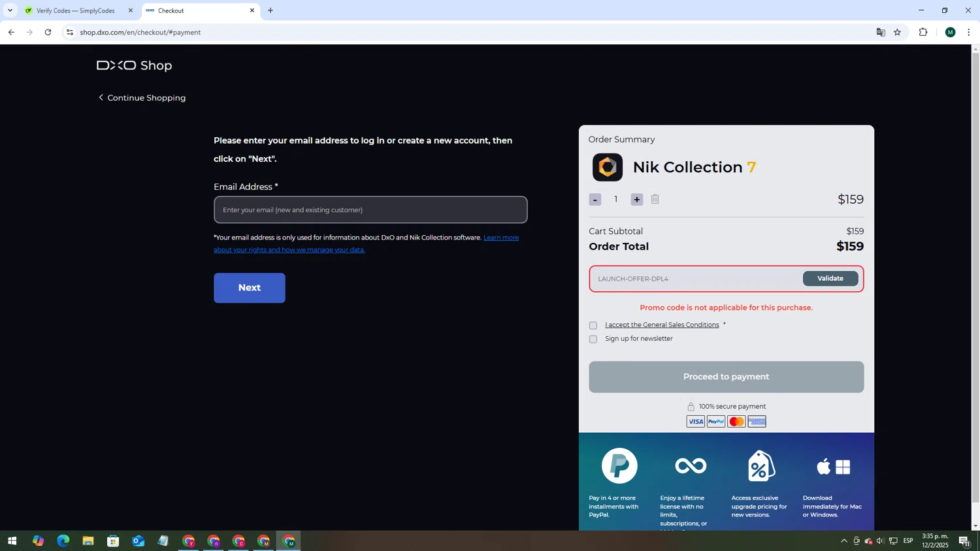Click the Visa payment icon
Viewport: 980px width, 551px height.
pos(696,422)
